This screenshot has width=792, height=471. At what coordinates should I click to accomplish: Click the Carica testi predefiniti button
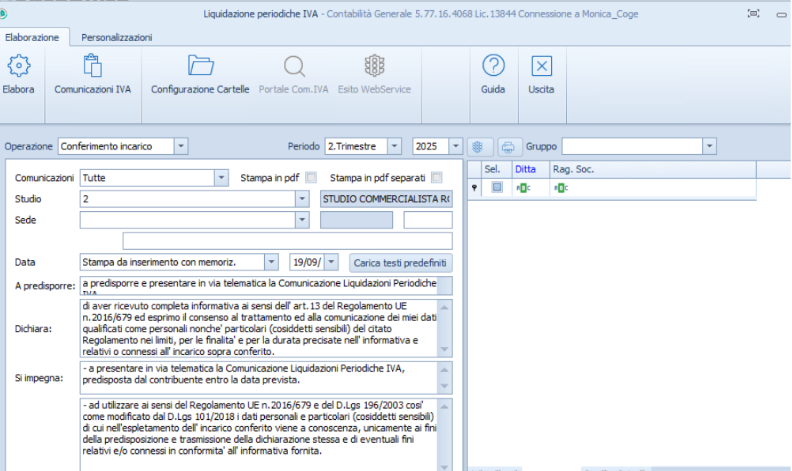(400, 262)
